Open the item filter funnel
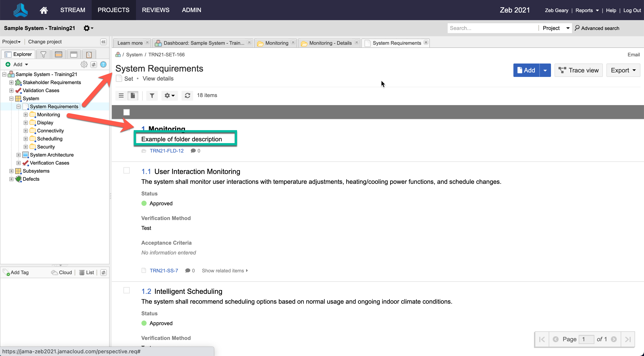Screen dimensions: 644x356 click(x=152, y=95)
